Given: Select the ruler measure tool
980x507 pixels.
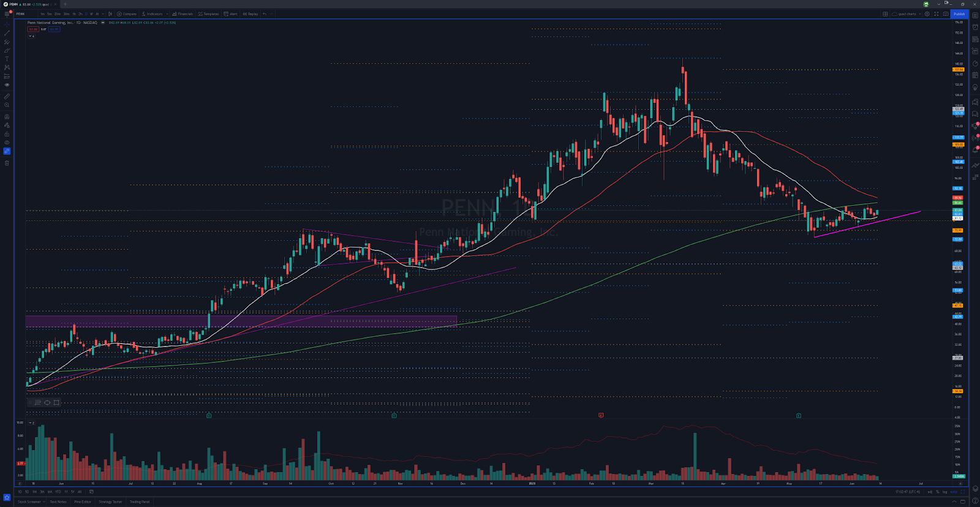Looking at the screenshot, I should pyautogui.click(x=7, y=96).
